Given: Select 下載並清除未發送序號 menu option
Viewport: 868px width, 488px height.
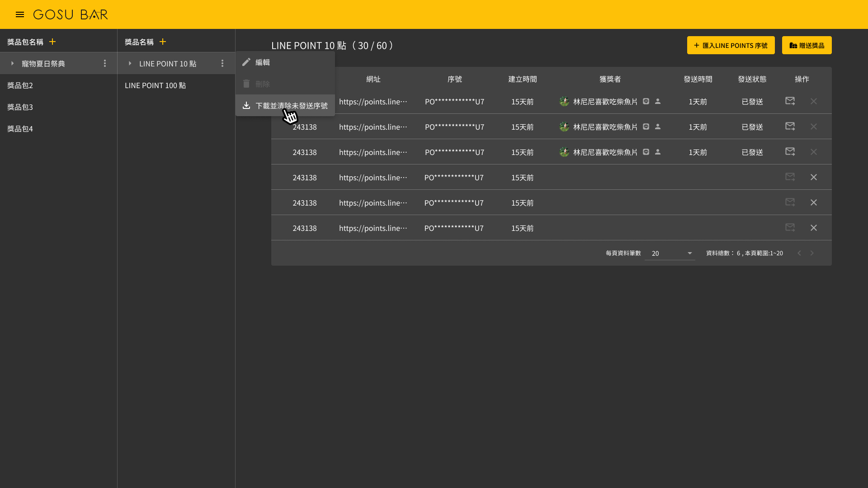Looking at the screenshot, I should 285,106.
